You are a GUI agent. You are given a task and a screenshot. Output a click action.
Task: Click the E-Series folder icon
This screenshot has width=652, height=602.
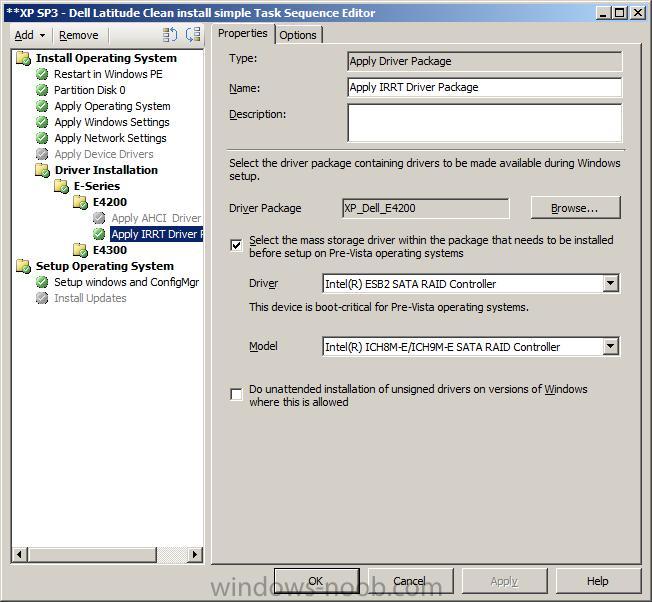(62, 186)
